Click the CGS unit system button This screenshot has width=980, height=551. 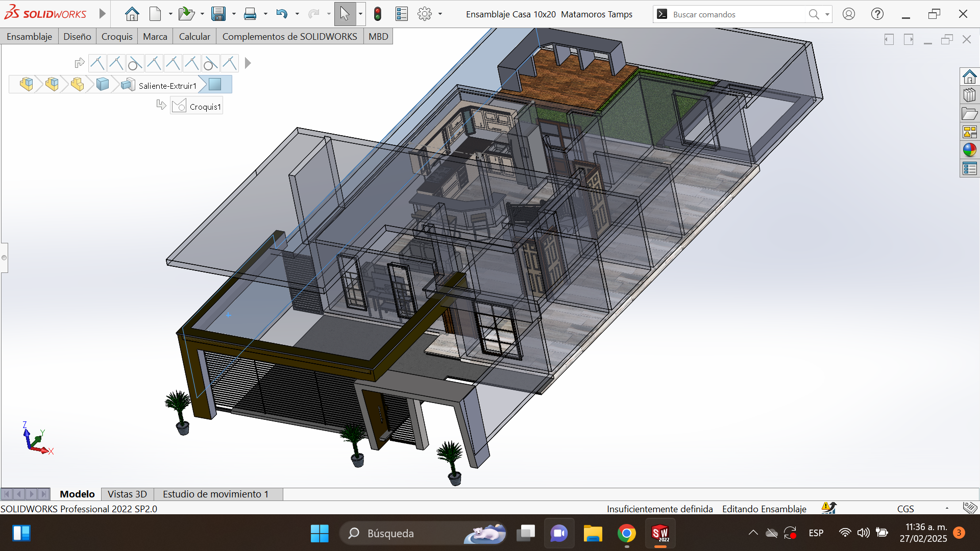coord(905,509)
